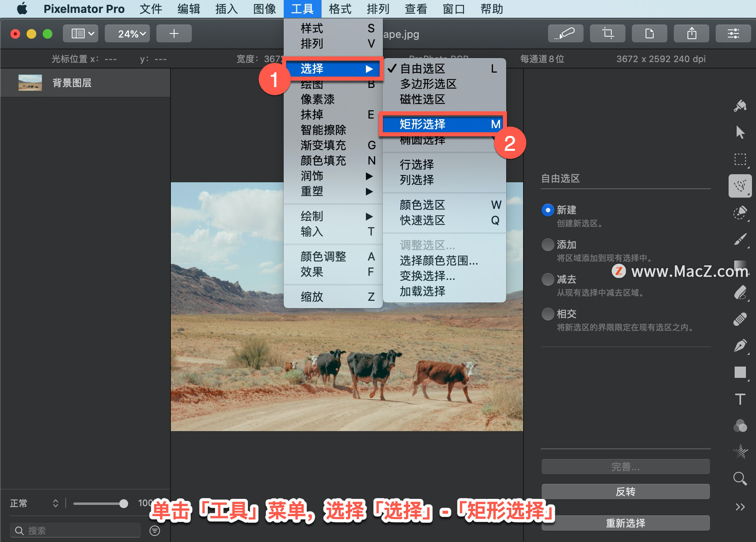Image resolution: width=756 pixels, height=542 pixels.
Task: Choose the 相交 selection mode
Action: coord(548,314)
